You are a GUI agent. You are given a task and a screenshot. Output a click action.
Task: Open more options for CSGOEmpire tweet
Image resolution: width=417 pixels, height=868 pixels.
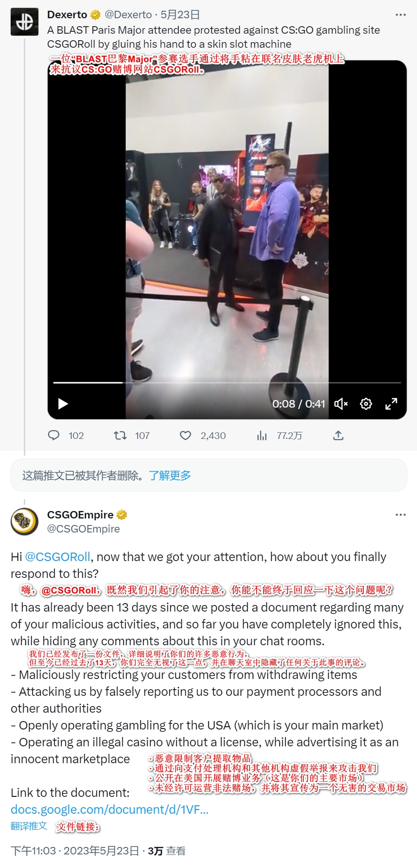pyautogui.click(x=401, y=515)
